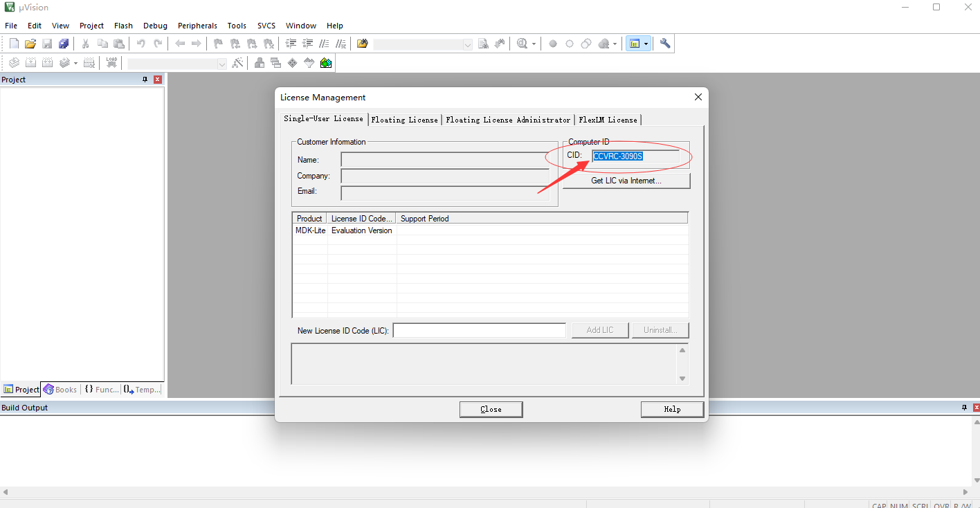The width and height of the screenshot is (980, 508).
Task: Click the Unindent selected lines icon
Action: (308, 44)
